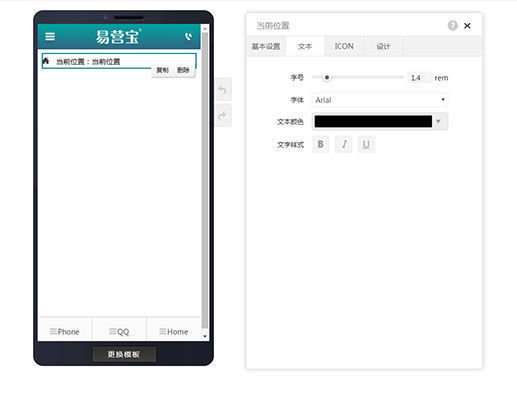Toggle italic text style
The height and width of the screenshot is (393, 517).
pos(344,144)
